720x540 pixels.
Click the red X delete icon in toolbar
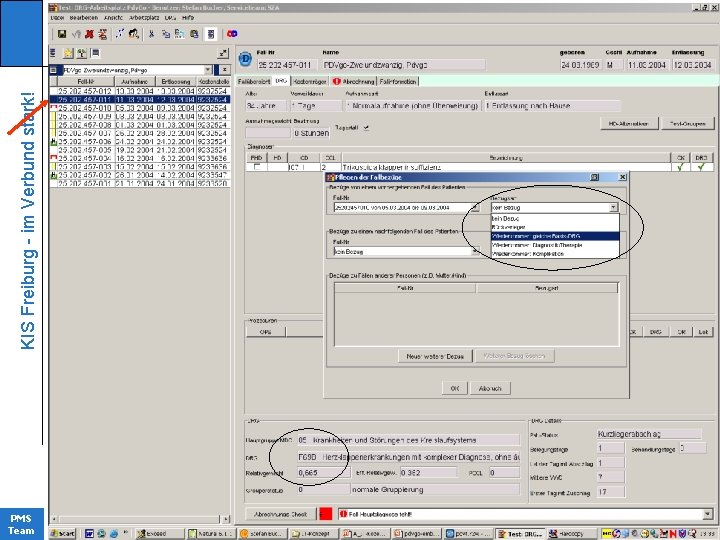[x=90, y=34]
